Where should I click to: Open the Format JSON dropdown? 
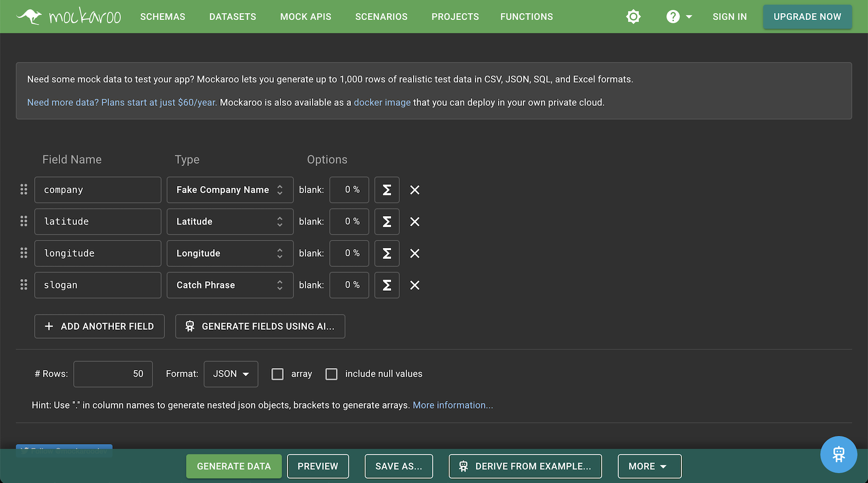point(231,374)
